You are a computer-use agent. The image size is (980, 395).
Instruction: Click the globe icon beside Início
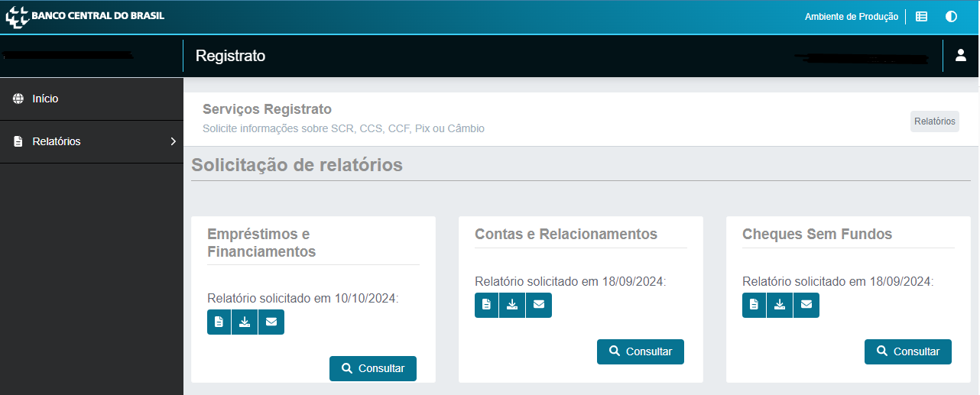[x=18, y=99]
